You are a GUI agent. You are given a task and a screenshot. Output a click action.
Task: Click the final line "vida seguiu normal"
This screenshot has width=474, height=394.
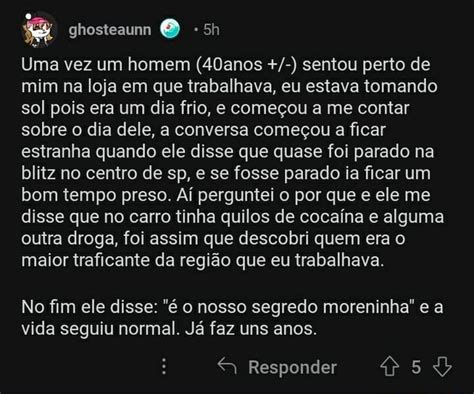(169, 329)
